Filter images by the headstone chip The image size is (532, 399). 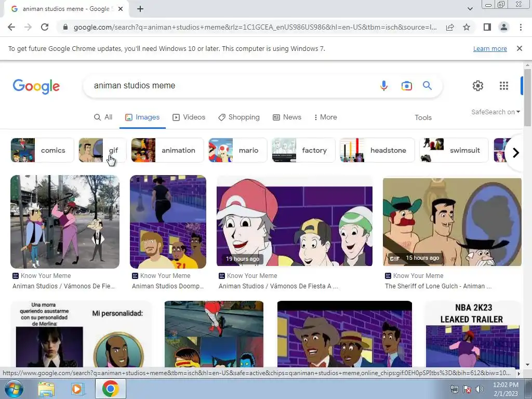click(377, 150)
